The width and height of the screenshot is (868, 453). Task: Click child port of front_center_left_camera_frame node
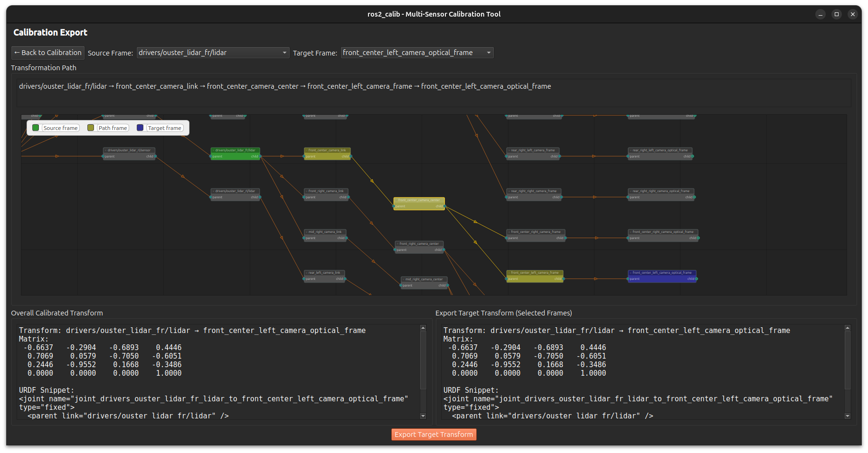coord(563,279)
